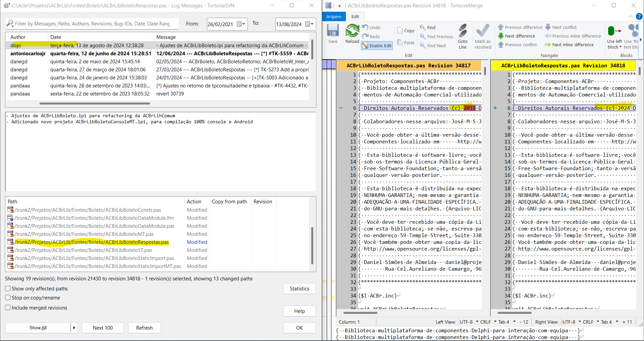Select pandaaa revision 'revert 30739'

click(x=158, y=94)
